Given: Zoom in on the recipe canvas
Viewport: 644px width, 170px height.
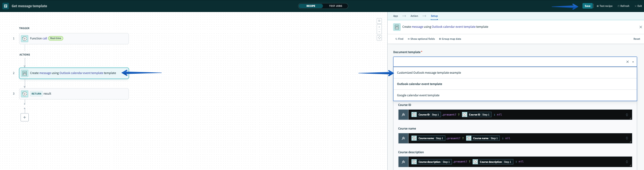Looking at the screenshot, I should click(379, 27).
